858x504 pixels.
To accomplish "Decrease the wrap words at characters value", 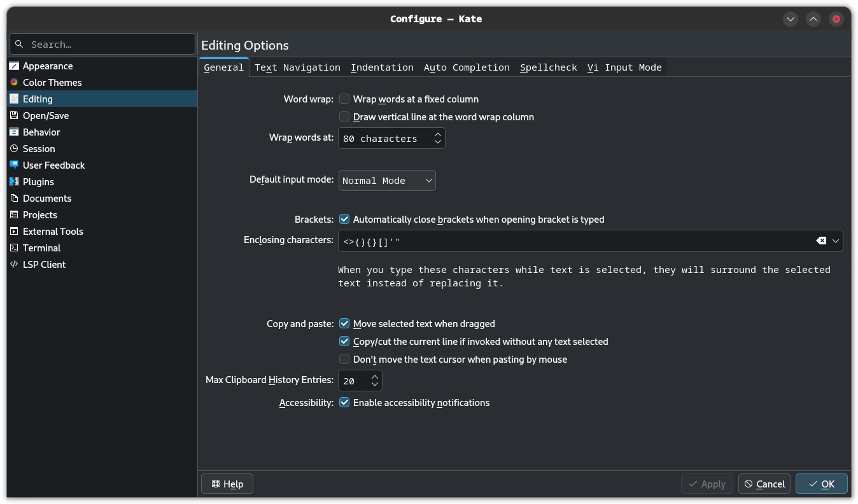I will 438,142.
